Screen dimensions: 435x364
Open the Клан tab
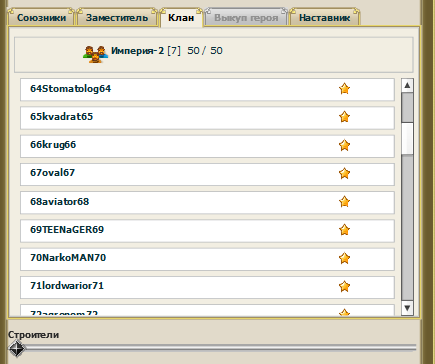tap(181, 17)
